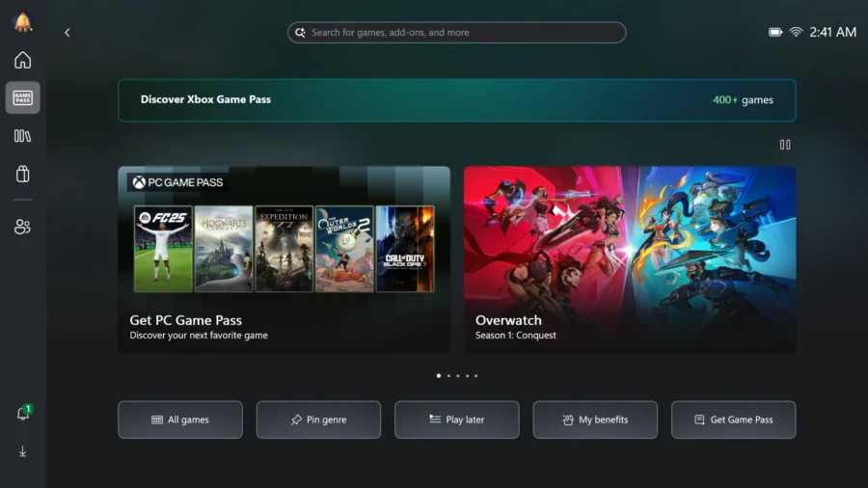Select Call of Duty Black Ops cover
Image resolution: width=868 pixels, height=488 pixels.
click(x=405, y=249)
